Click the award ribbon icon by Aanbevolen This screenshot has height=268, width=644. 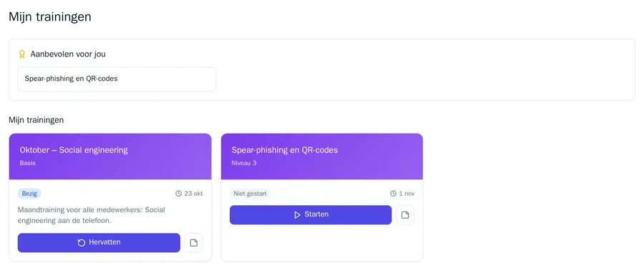coord(22,54)
